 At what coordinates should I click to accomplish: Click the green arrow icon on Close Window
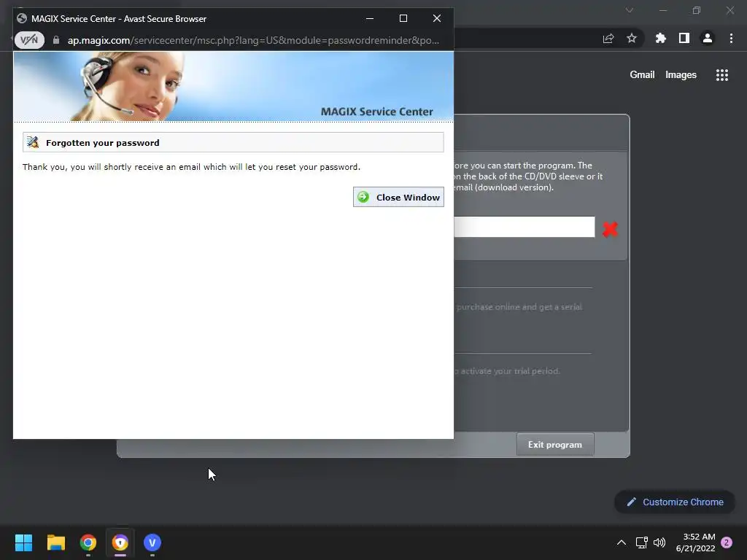pos(363,197)
